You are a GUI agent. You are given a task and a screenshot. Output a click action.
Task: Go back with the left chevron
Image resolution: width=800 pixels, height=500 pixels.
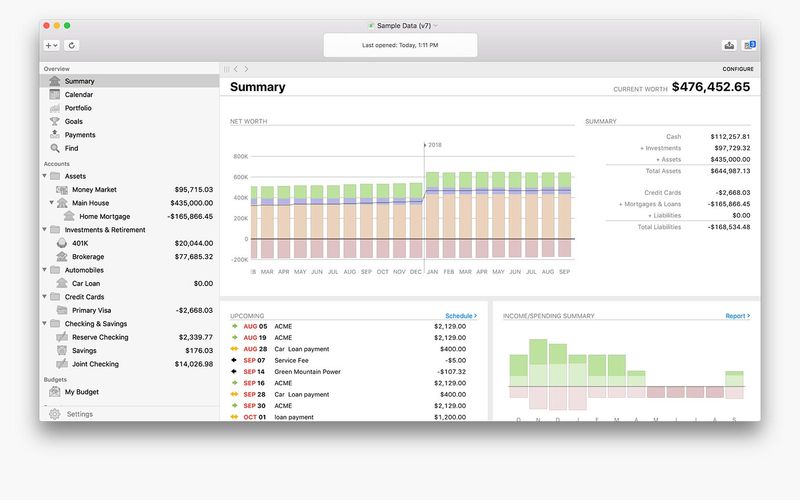236,69
